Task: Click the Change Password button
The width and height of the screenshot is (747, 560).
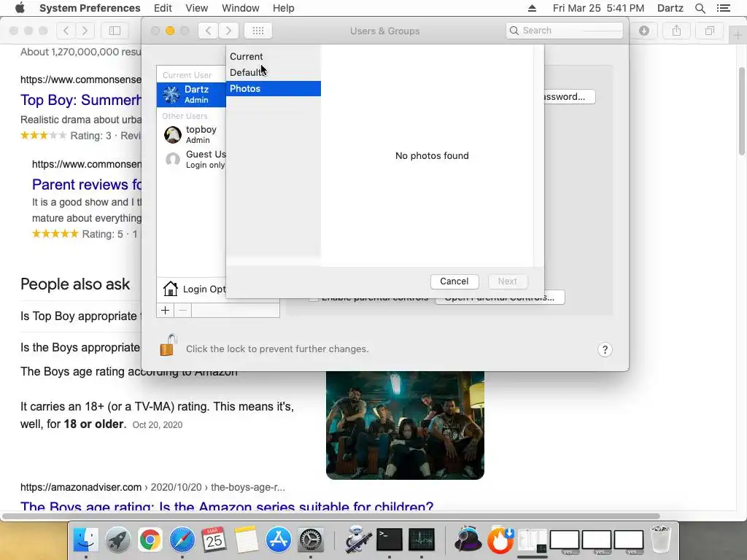Action: pyautogui.click(x=568, y=97)
